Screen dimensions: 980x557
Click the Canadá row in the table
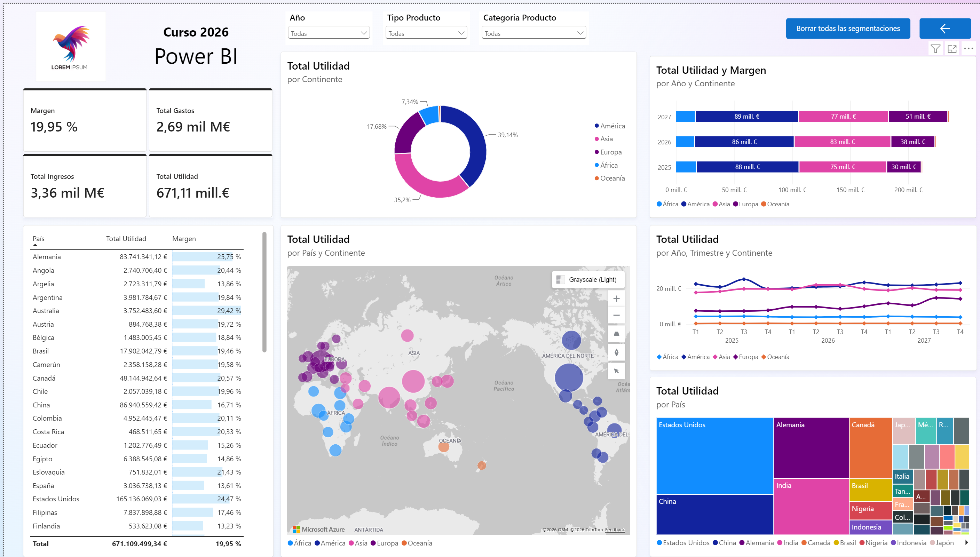pos(137,378)
